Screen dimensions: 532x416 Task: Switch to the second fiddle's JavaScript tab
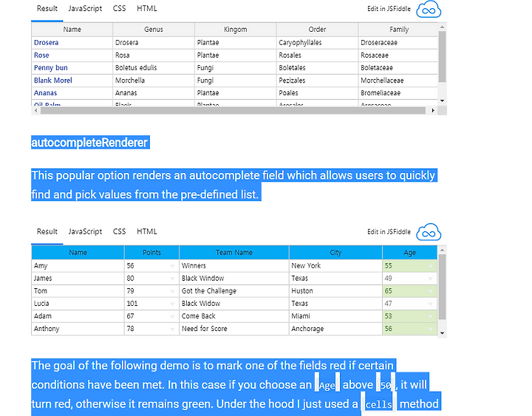coord(85,231)
